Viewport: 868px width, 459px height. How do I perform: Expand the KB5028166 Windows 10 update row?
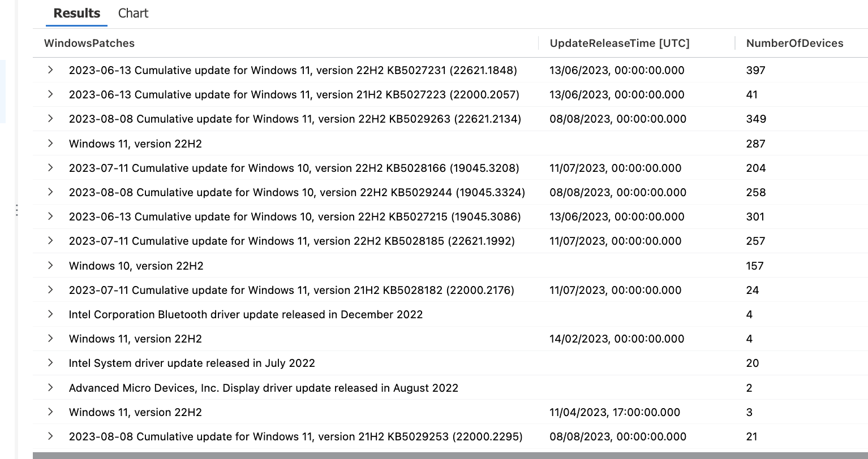[x=50, y=168]
